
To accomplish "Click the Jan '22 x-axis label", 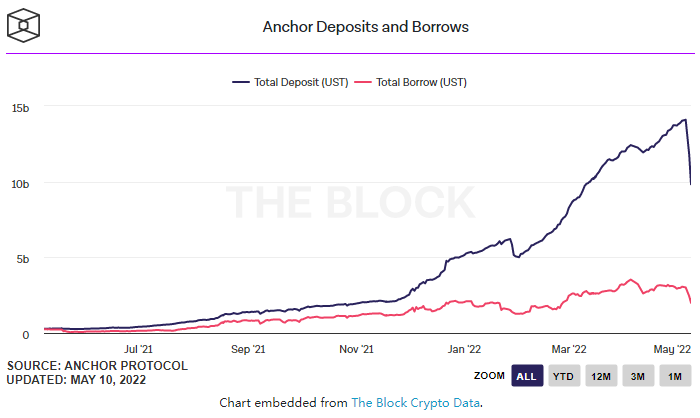I will (466, 350).
